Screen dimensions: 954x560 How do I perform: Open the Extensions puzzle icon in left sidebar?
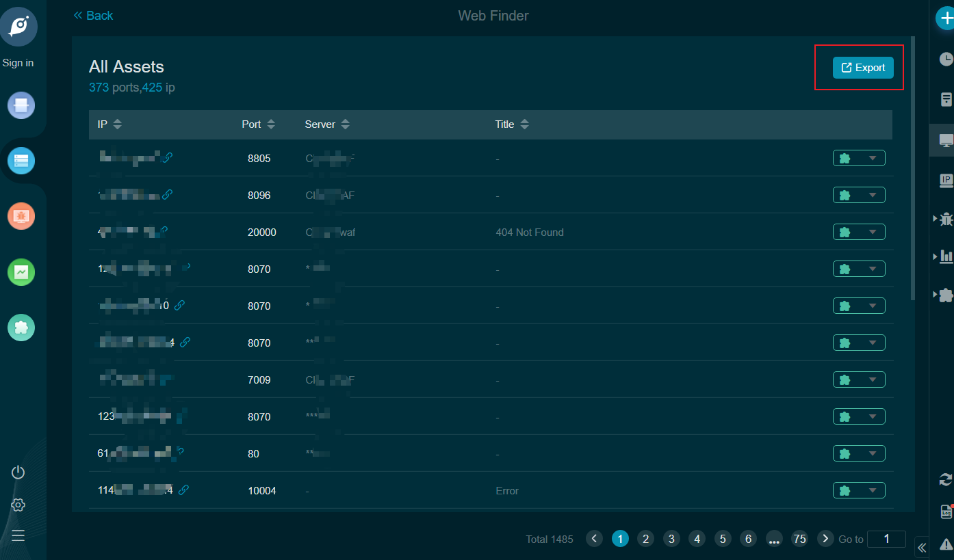[x=21, y=327]
